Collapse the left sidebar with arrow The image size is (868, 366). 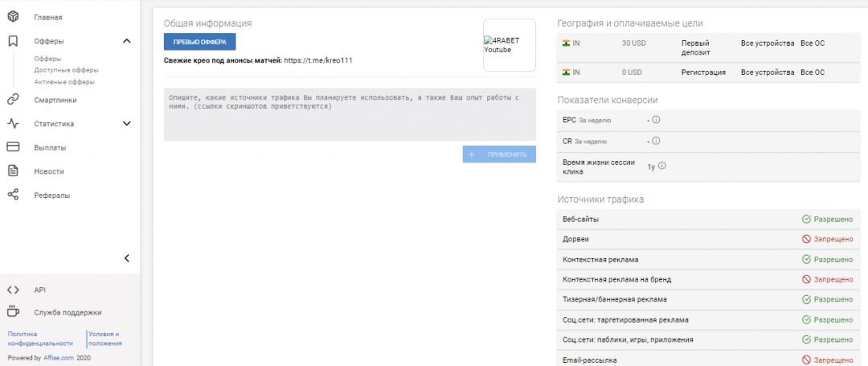coord(126,258)
